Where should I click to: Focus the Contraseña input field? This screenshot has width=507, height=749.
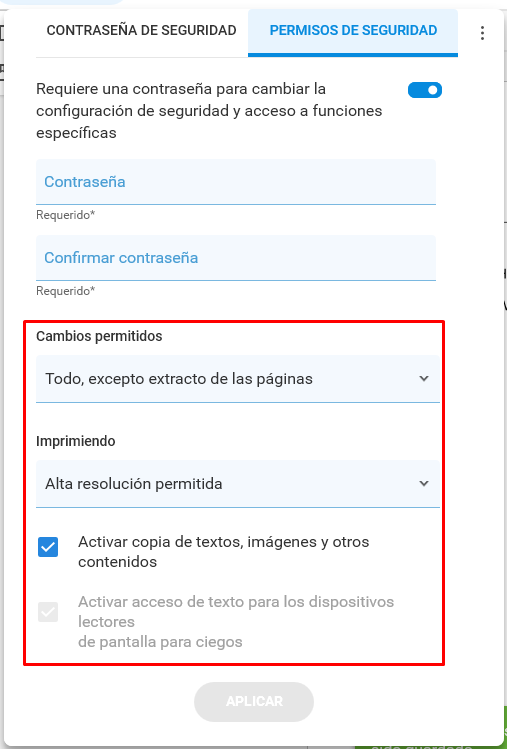(x=236, y=182)
